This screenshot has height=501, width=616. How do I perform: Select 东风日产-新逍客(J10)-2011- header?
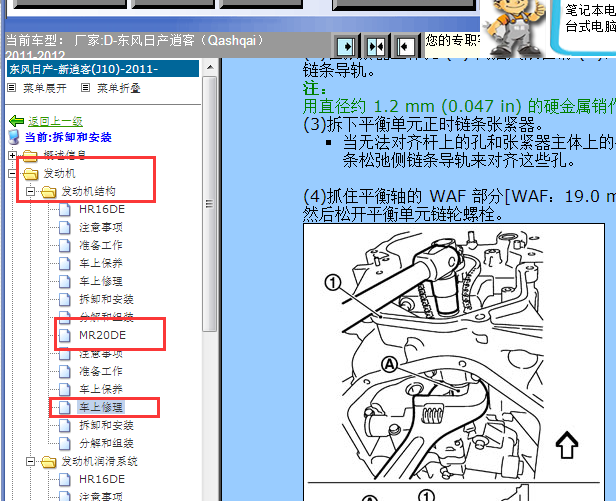point(103,69)
